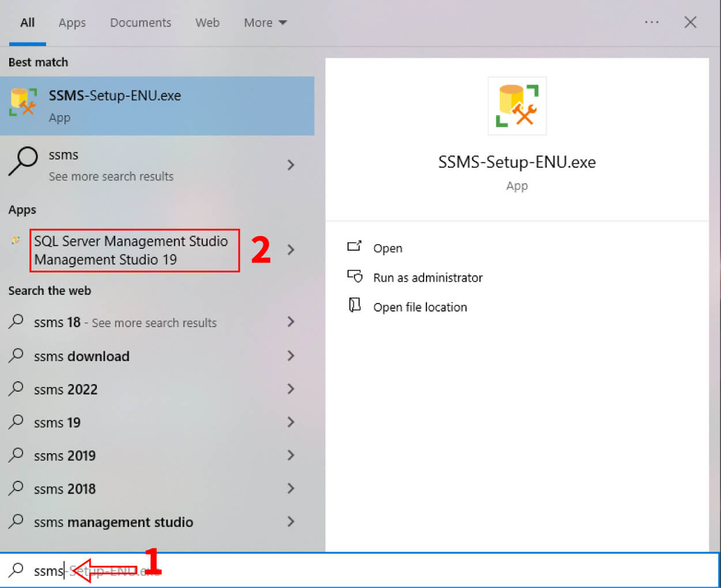Click See more search results for ssms
The image size is (721, 588).
coord(111,176)
